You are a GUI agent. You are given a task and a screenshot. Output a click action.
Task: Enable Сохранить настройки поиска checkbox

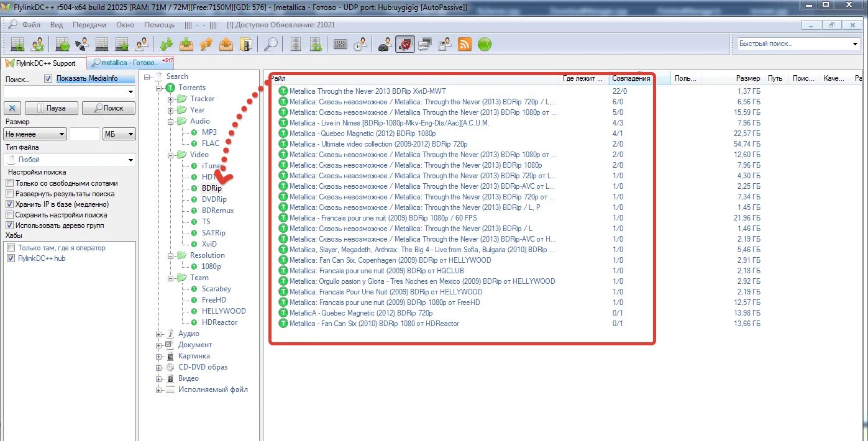9,215
